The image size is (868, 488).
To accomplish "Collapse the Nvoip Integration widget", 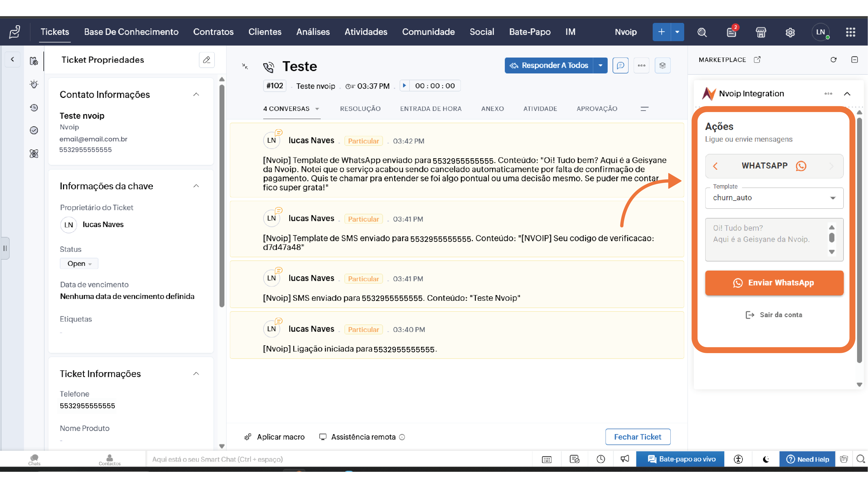I will (847, 94).
